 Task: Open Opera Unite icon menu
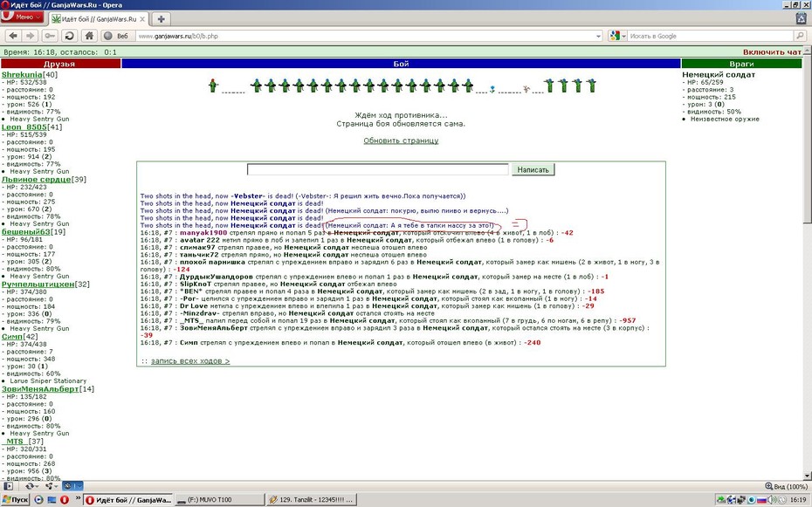click(52, 486)
